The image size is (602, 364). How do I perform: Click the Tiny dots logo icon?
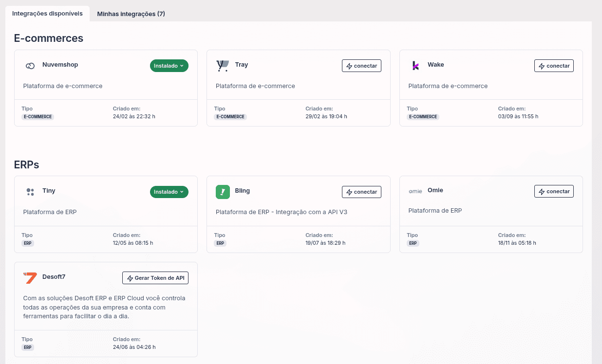tap(30, 192)
